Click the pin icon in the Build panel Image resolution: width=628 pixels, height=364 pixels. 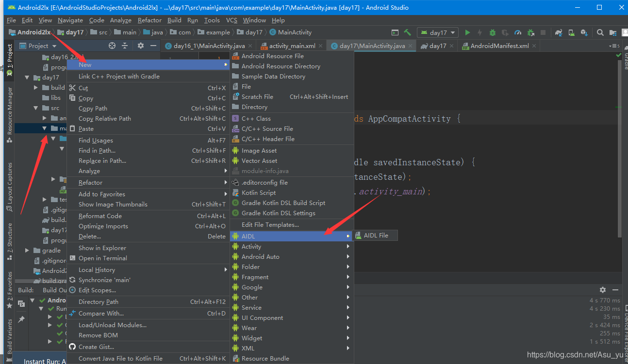click(21, 320)
